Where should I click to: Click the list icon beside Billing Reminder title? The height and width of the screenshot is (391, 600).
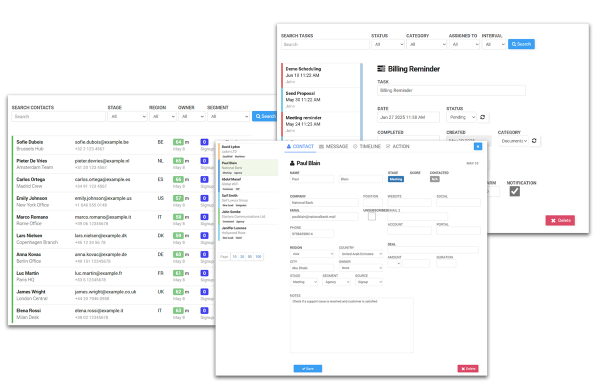pos(381,69)
